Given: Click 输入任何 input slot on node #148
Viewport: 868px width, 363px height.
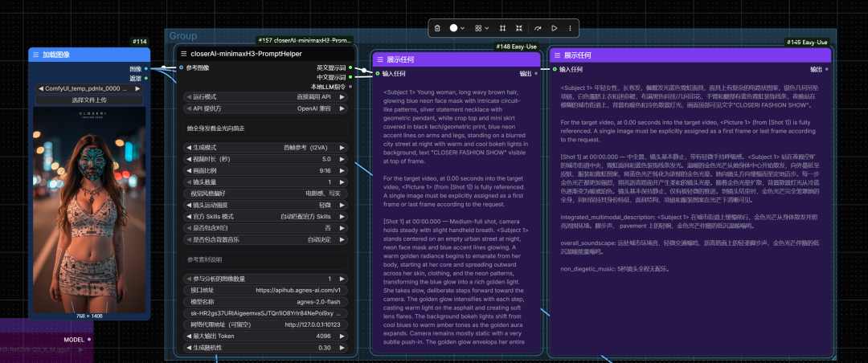Looking at the screenshot, I should click(x=378, y=73).
